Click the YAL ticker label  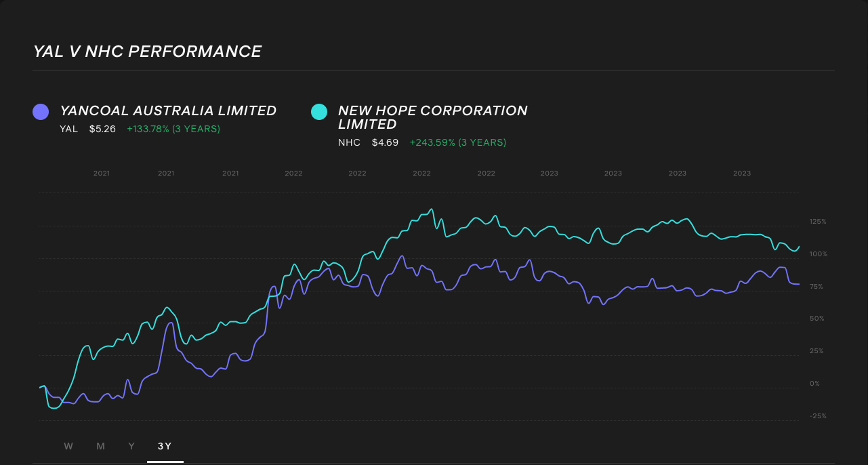point(68,129)
